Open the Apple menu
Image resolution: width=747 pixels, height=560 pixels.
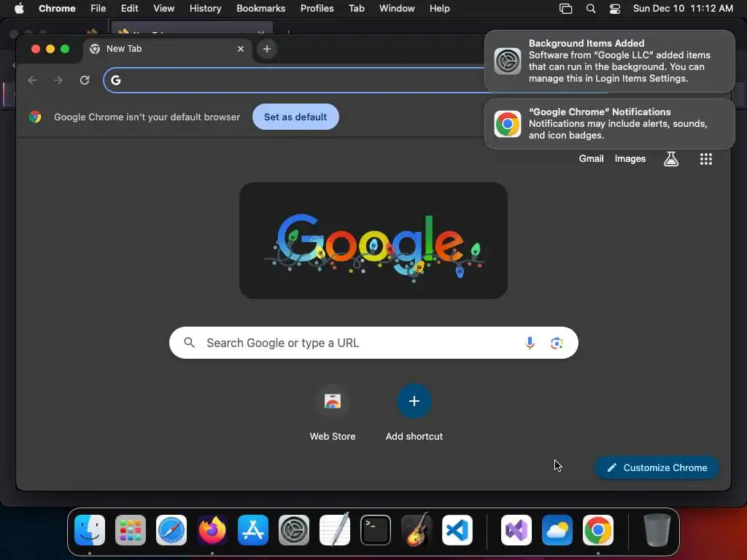point(19,8)
